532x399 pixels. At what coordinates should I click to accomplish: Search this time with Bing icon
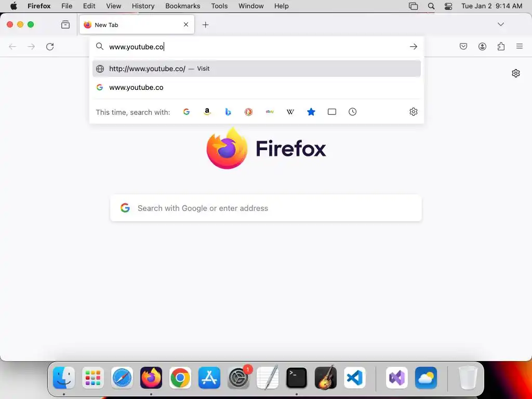(228, 112)
